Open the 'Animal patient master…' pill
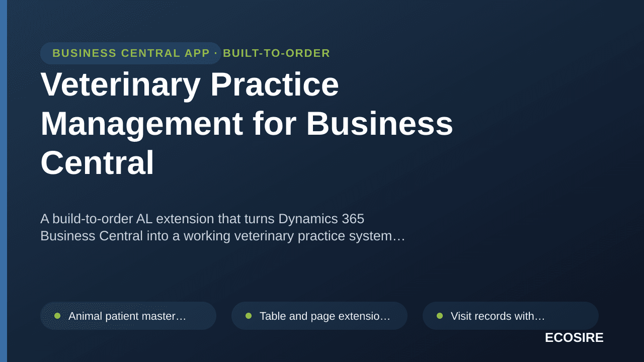This screenshot has height=362, width=644. [128, 316]
